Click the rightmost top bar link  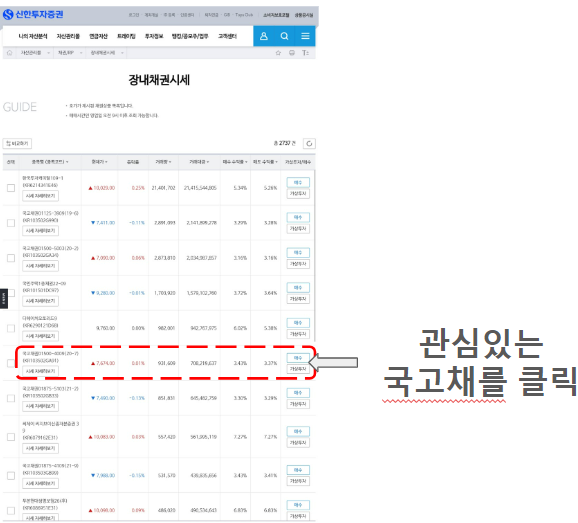[304, 15]
